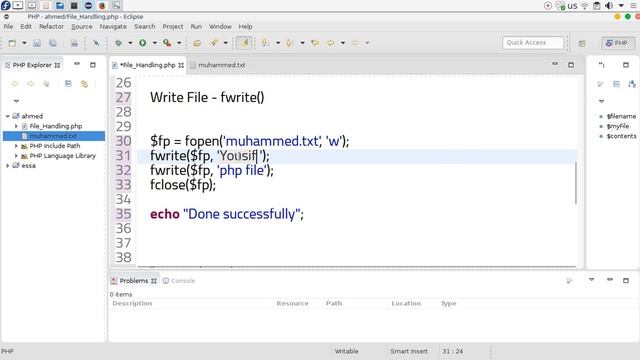Click the green Run button icon
The height and width of the screenshot is (360, 640).
(x=142, y=43)
